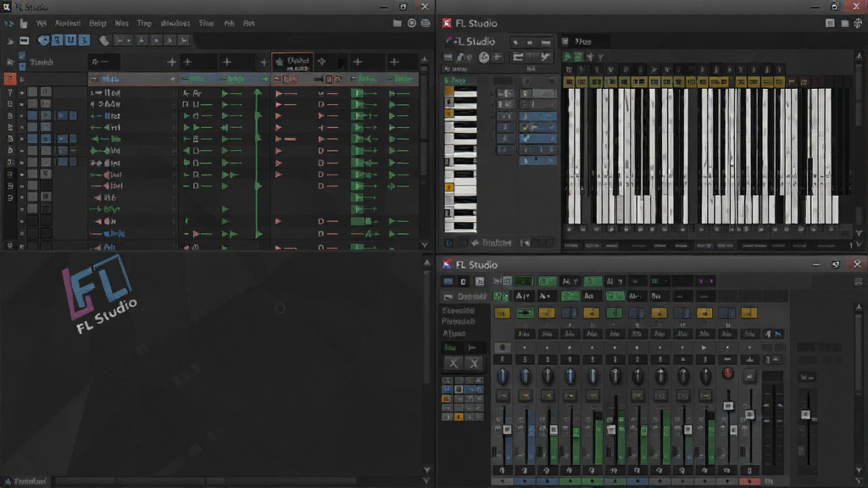868x488 pixels.
Task: Click the up arrow of the mixer scrollbar
Action: click(x=859, y=307)
